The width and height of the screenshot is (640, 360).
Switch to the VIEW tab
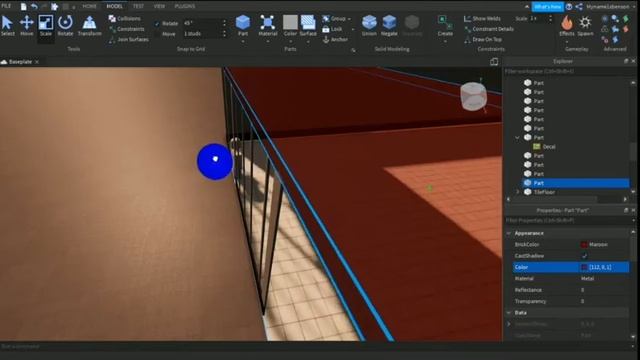coord(159,7)
